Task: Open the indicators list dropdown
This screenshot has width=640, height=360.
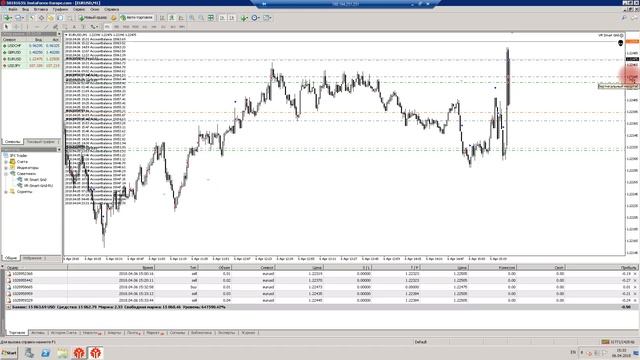Action: coord(244,18)
